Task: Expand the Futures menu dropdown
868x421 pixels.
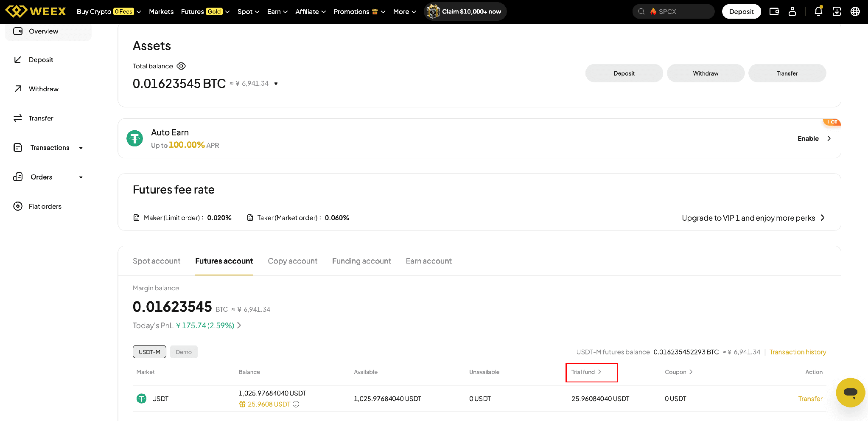Action: (x=205, y=11)
